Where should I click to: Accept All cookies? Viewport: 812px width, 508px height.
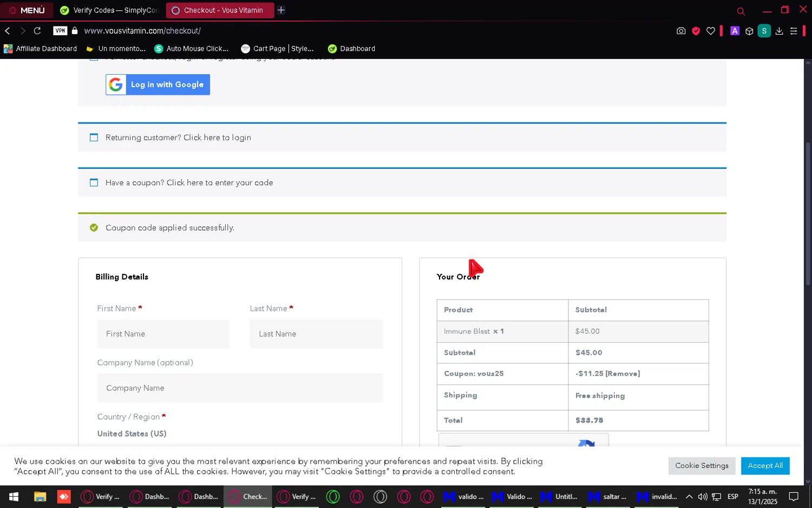[x=765, y=466]
